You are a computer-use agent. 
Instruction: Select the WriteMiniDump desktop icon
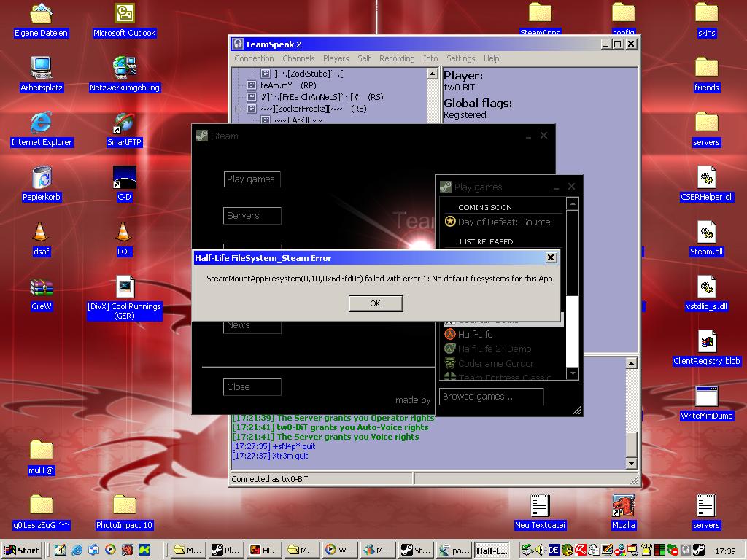(706, 404)
